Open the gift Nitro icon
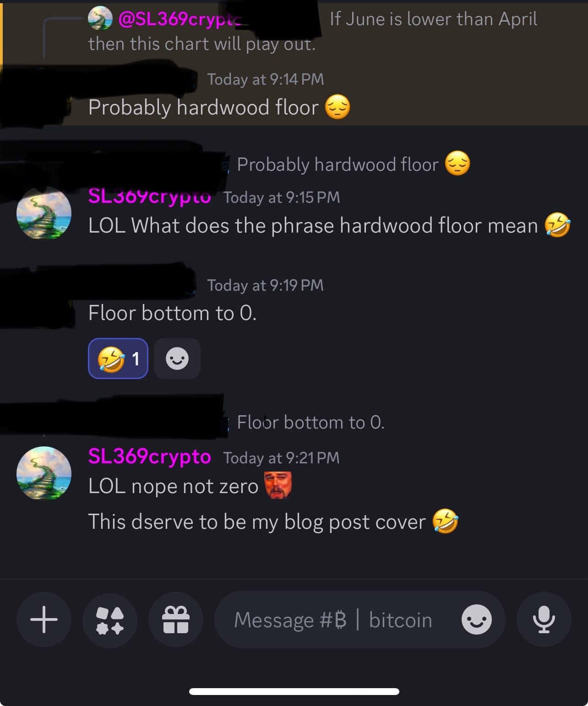588x706 pixels. tap(176, 619)
